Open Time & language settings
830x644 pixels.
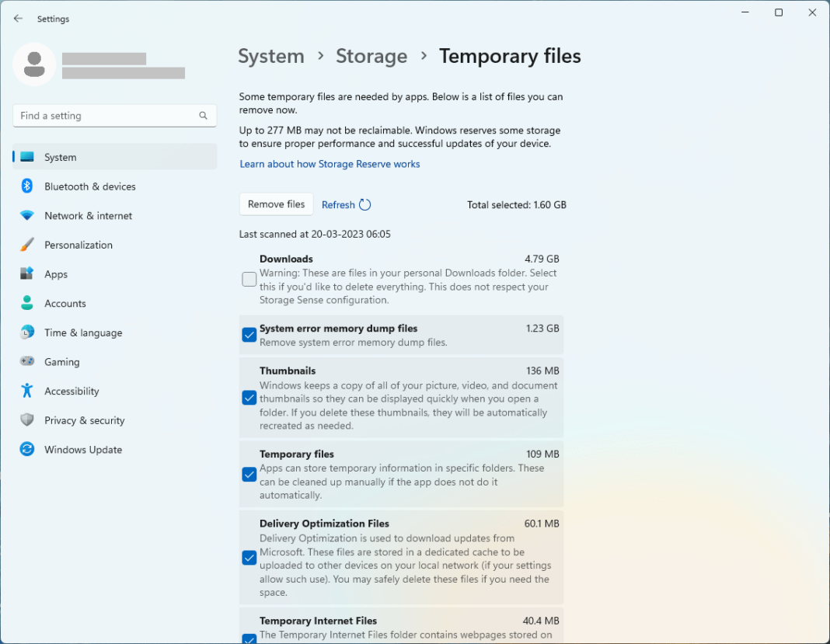(114, 332)
